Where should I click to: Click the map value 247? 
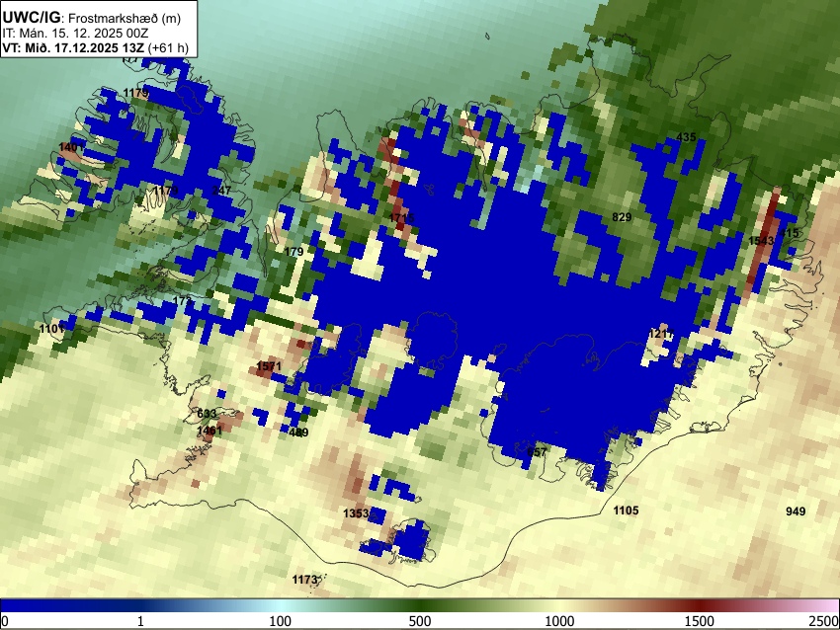pyautogui.click(x=221, y=191)
